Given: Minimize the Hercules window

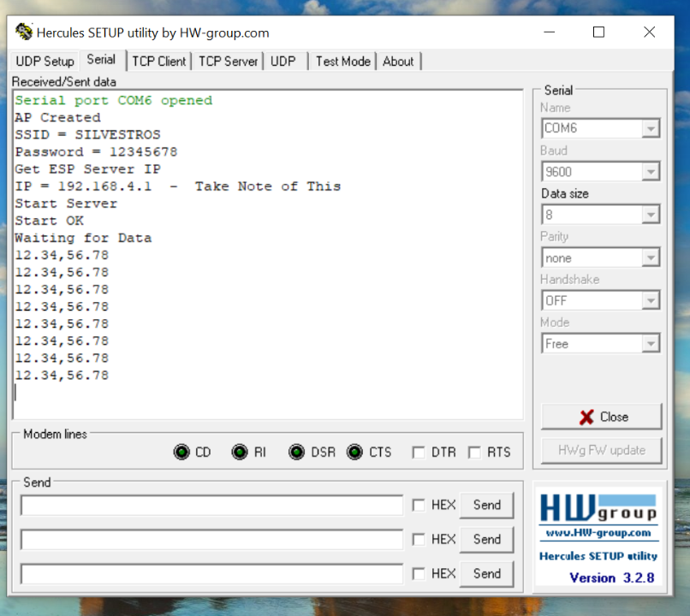Looking at the screenshot, I should (550, 33).
